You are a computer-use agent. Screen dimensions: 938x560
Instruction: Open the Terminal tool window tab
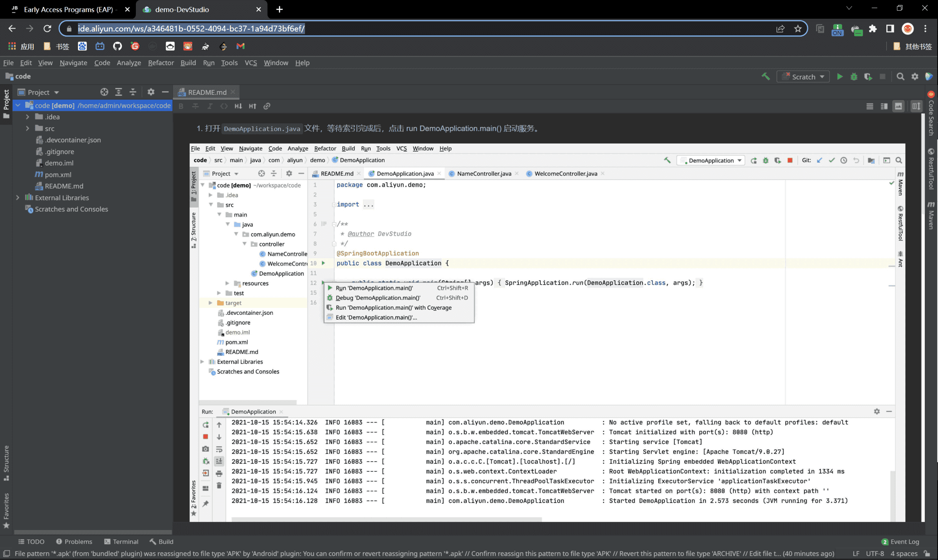tap(121, 541)
